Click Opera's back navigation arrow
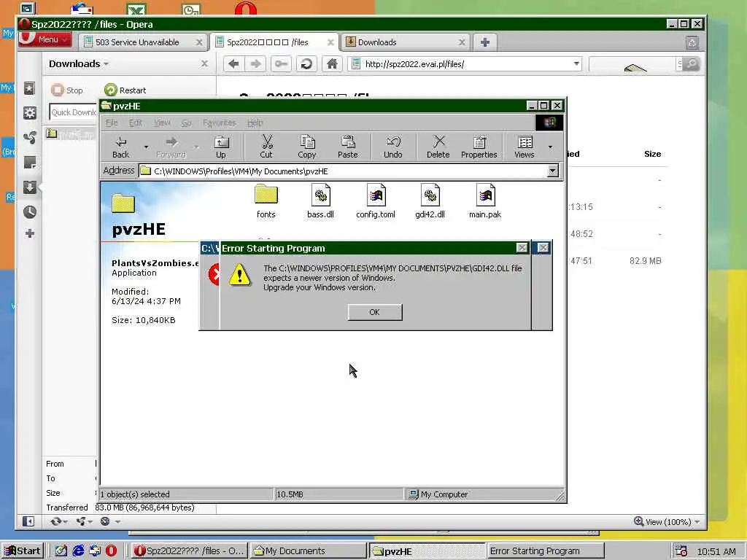 point(233,64)
